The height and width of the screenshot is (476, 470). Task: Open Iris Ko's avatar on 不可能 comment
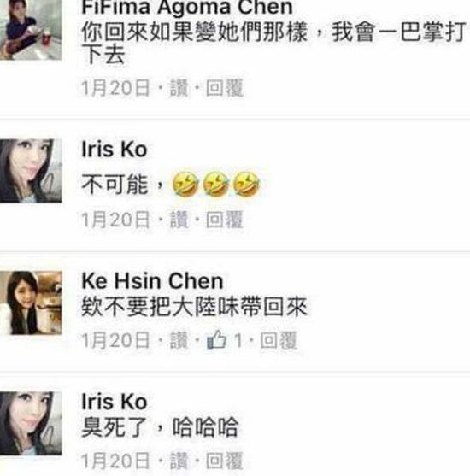pos(31,171)
